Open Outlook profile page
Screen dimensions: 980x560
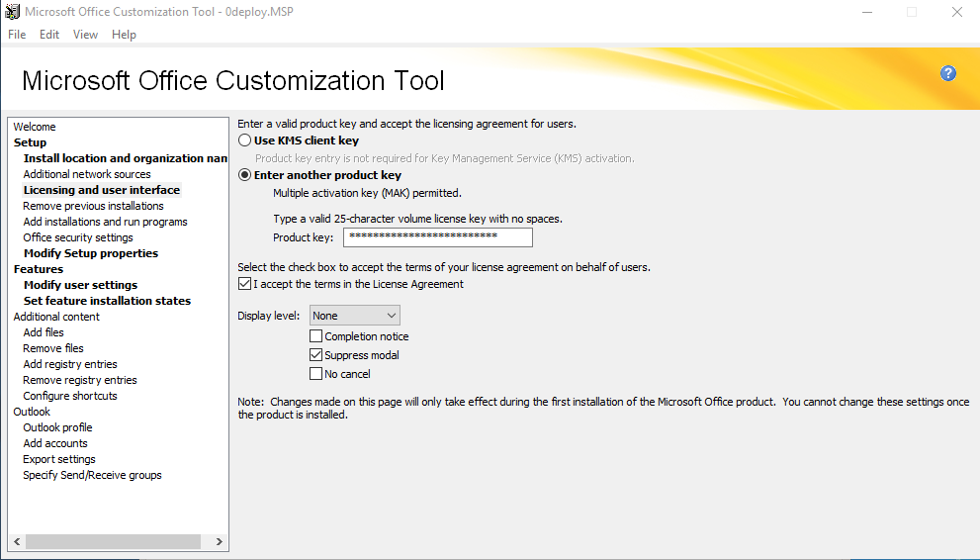[x=57, y=427]
